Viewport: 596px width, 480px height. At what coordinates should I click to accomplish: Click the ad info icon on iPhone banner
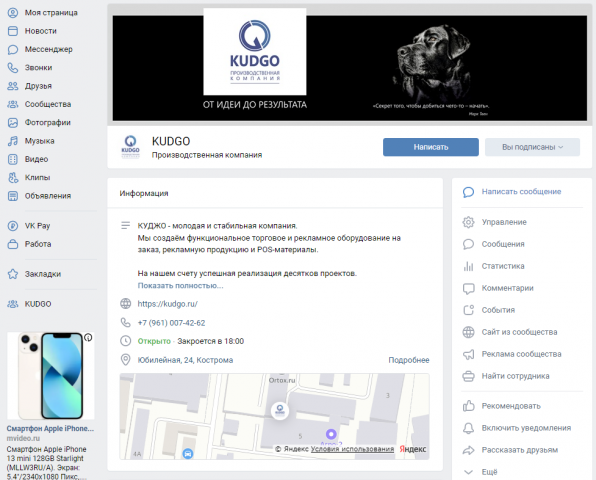click(x=88, y=337)
